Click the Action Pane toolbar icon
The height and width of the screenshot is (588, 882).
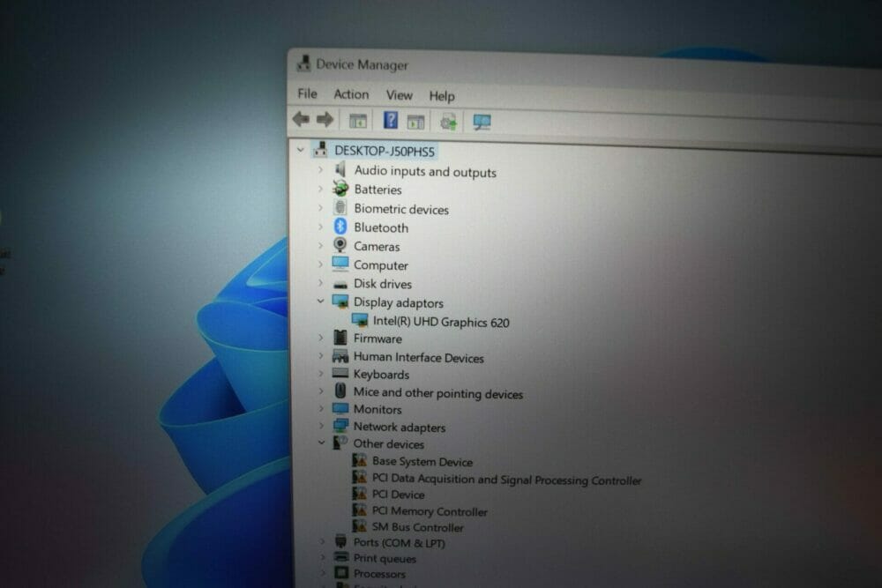point(415,122)
